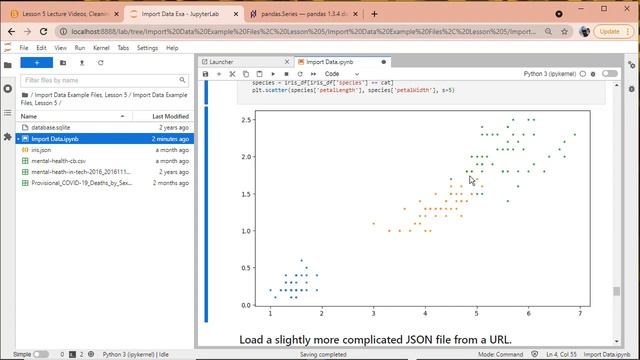640x360 pixels.
Task: Click the notebook trust shield status icon
Action: 534,354
